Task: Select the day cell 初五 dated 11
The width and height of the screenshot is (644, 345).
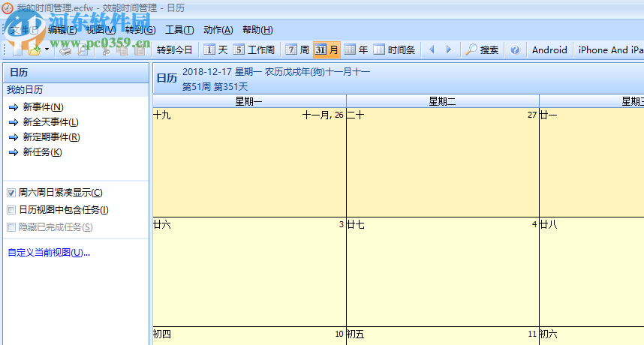Action: (x=443, y=336)
